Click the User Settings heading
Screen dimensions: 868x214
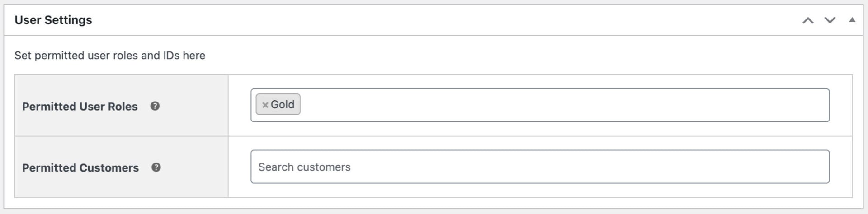53,20
